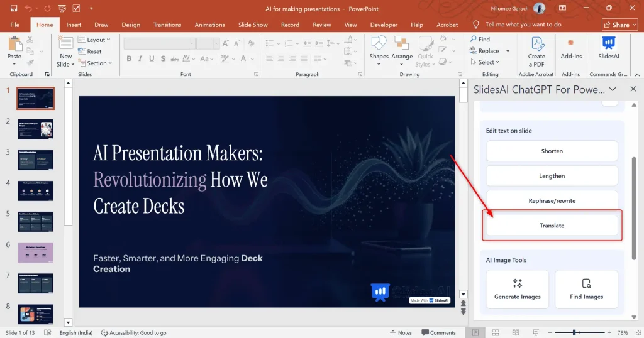The image size is (644, 338).
Task: Click the Arrange icon
Action: pyautogui.click(x=402, y=43)
